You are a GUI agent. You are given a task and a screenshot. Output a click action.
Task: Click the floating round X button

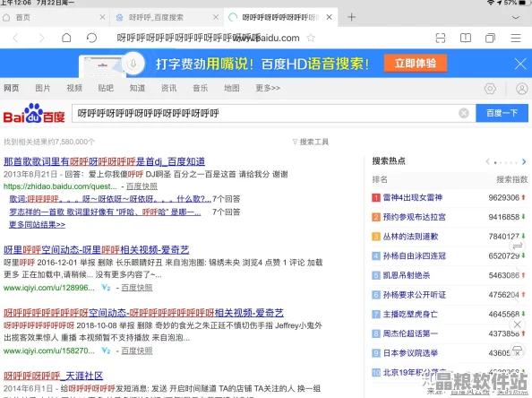[517, 324]
